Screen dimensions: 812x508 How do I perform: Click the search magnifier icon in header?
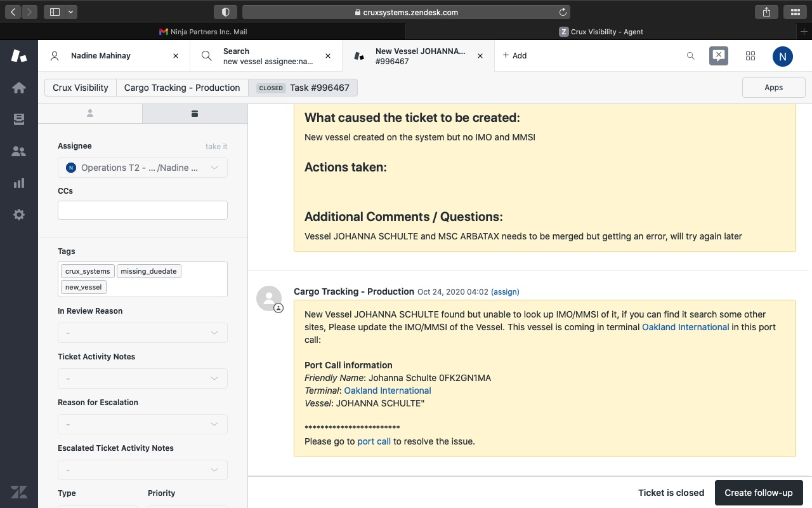tap(691, 56)
